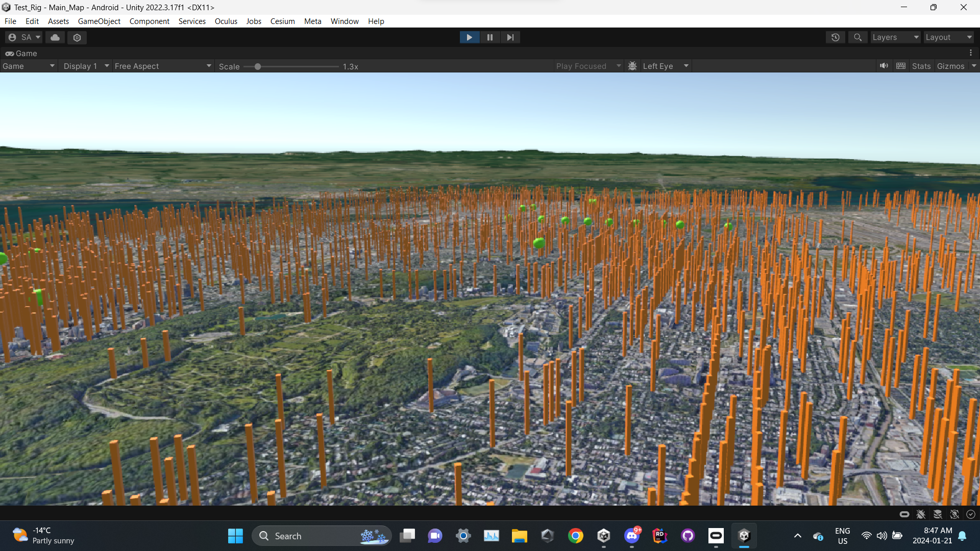Open the Free Aspect resolution dropdown
Screen dimensions: 980x551
point(162,66)
